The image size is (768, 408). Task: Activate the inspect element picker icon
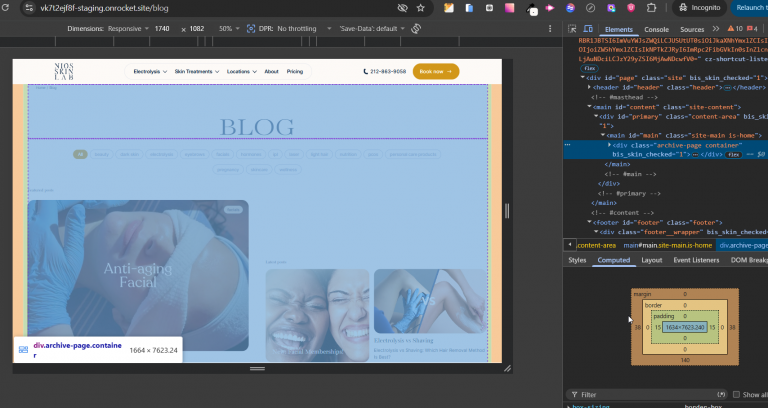tap(572, 29)
